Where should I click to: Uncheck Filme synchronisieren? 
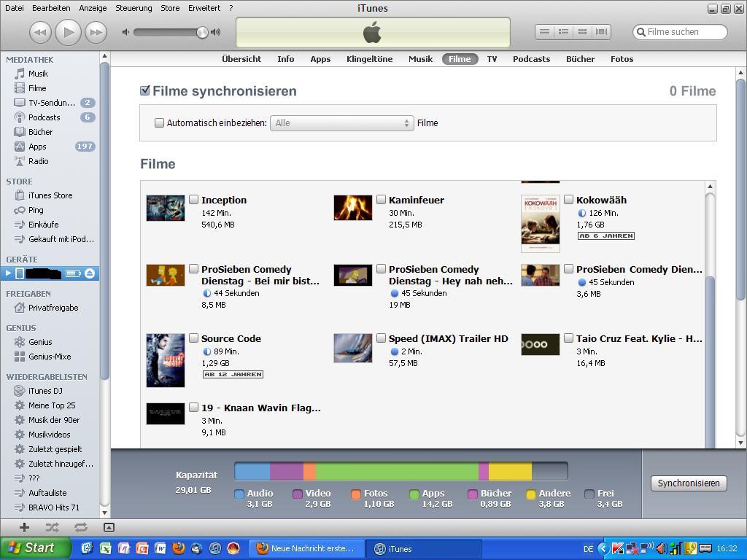pos(145,90)
